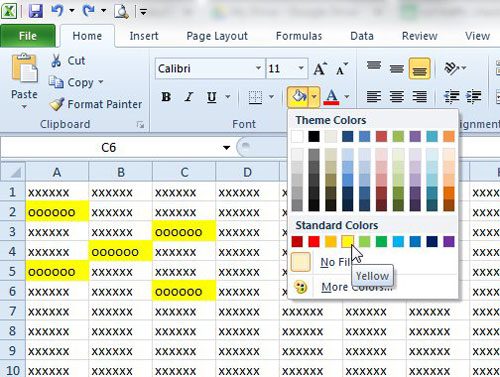Open Print Preview from Quick Access toolbar
This screenshot has width=500, height=377.
tap(121, 12)
